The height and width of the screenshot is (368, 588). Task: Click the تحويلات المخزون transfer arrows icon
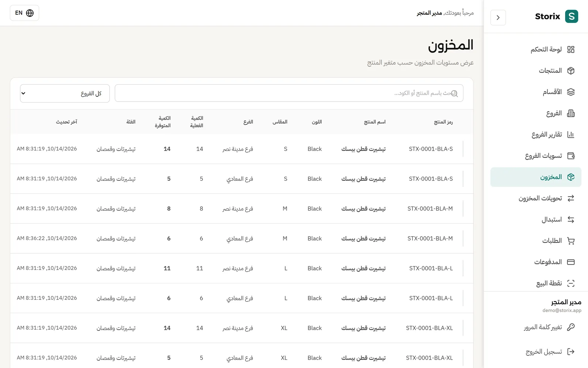pos(571,198)
